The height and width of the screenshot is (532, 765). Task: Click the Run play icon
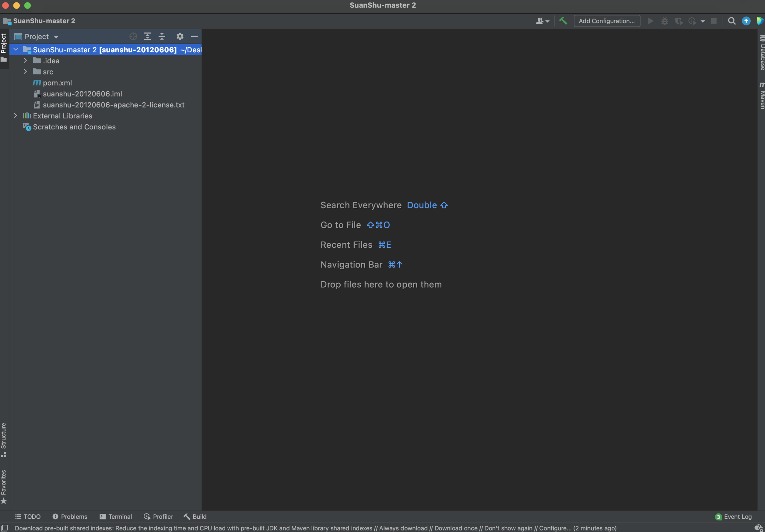tap(650, 21)
